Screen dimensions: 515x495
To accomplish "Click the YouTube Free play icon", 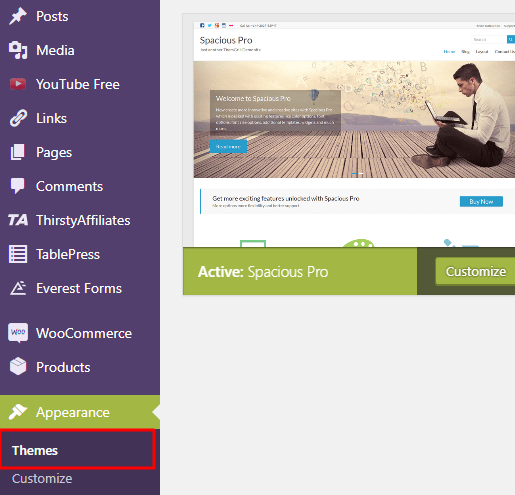I will 18,84.
